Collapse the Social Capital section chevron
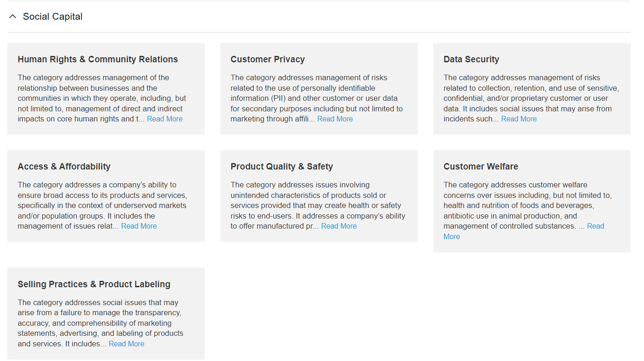 13,16
